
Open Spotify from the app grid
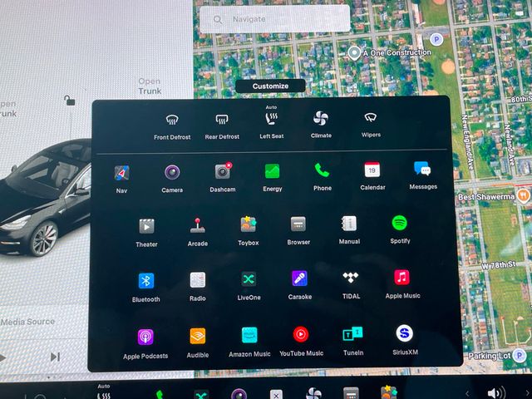click(x=399, y=224)
